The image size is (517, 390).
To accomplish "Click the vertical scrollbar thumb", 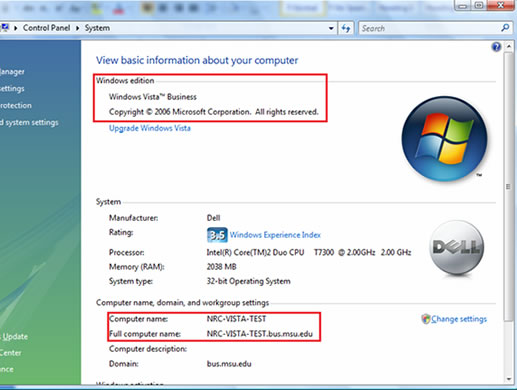I will [x=509, y=187].
